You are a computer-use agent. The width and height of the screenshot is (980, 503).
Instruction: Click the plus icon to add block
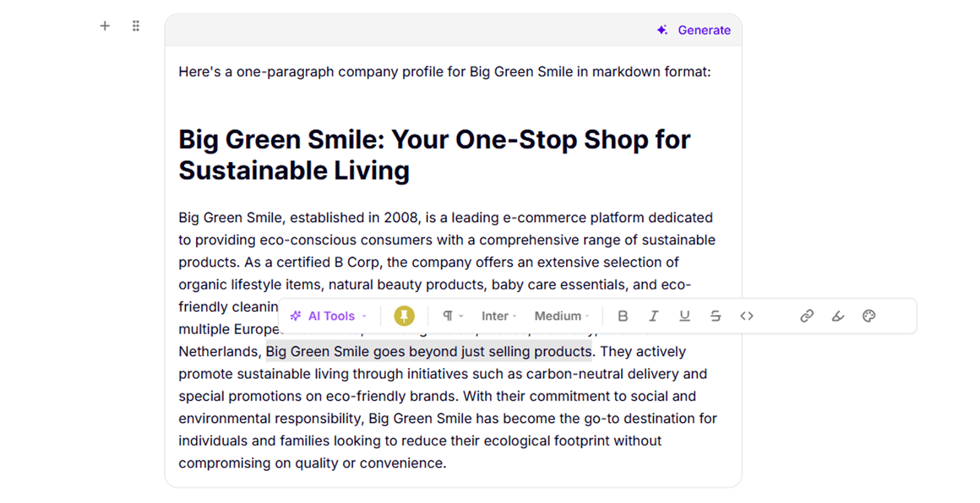(x=105, y=26)
